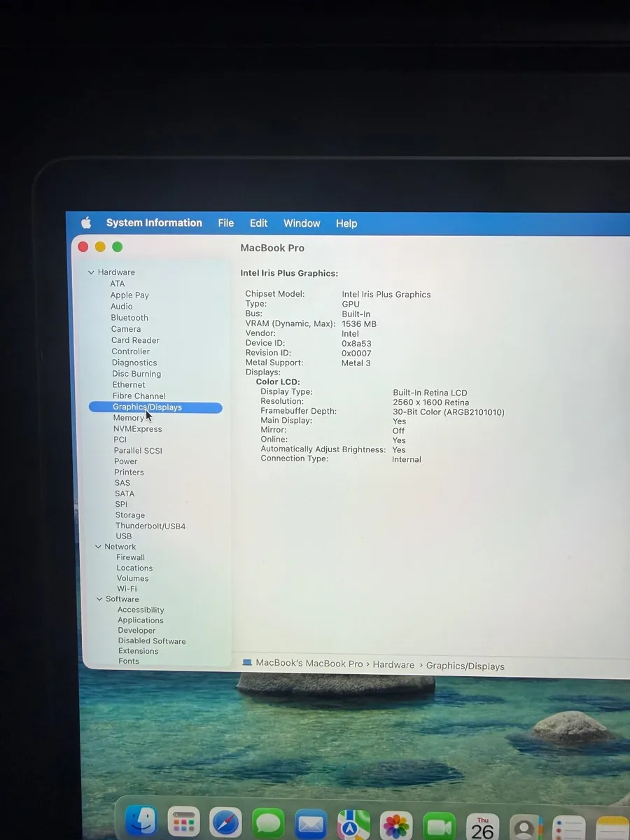
Task: Open the File menu
Action: 225,223
